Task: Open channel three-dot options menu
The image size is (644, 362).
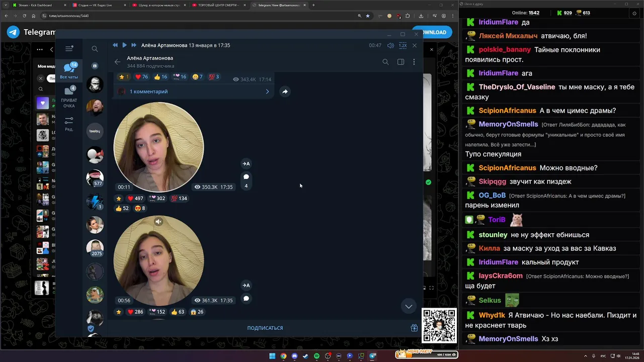Action: [x=414, y=62]
